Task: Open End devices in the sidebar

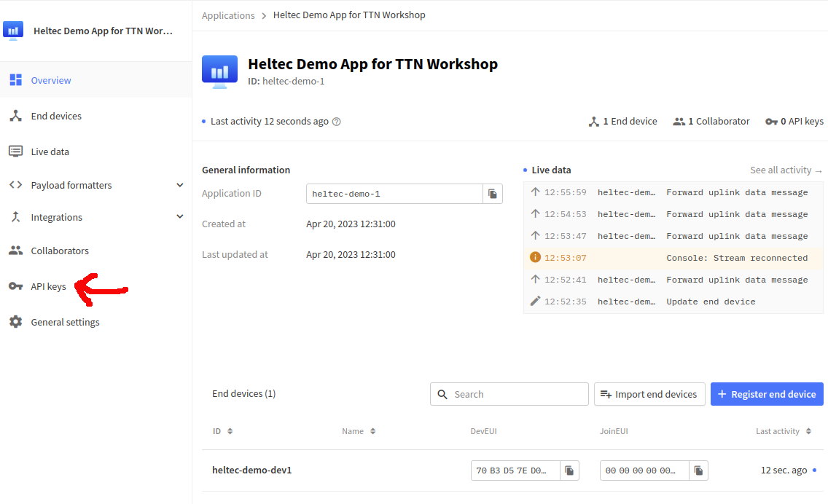Action: tap(95, 116)
